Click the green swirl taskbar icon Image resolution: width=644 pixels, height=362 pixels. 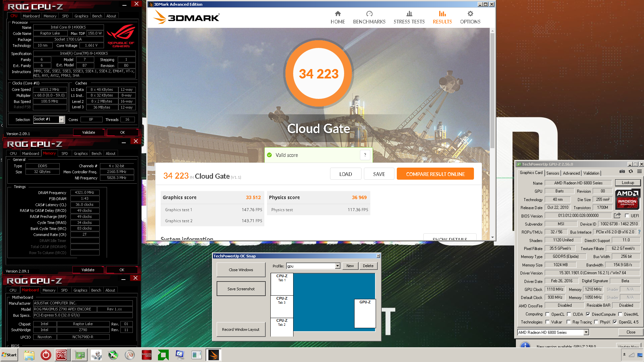pos(113,355)
